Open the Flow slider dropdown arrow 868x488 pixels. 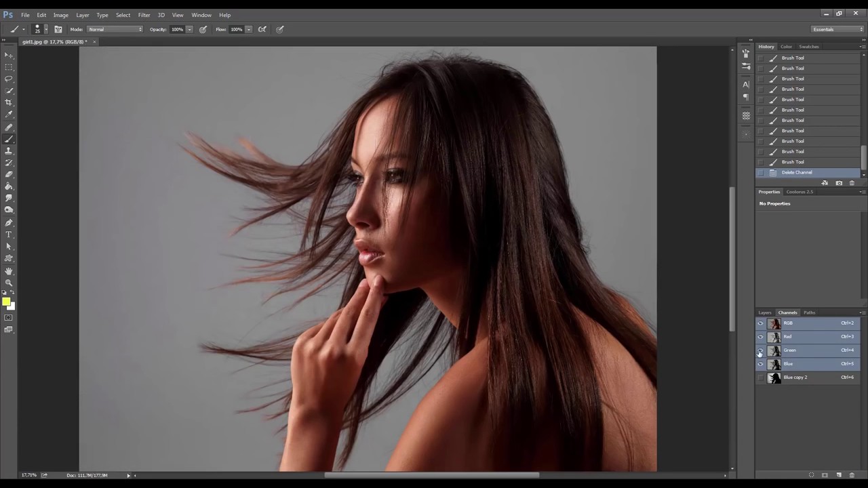pos(248,29)
